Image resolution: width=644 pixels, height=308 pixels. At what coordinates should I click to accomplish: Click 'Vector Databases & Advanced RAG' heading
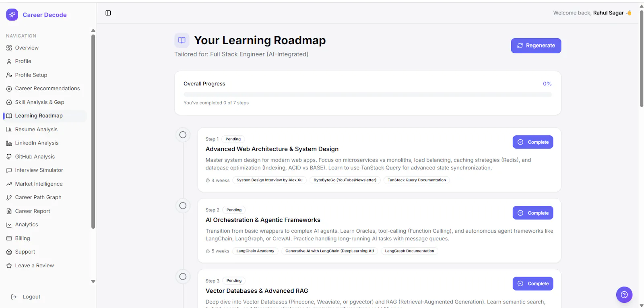pos(257,291)
